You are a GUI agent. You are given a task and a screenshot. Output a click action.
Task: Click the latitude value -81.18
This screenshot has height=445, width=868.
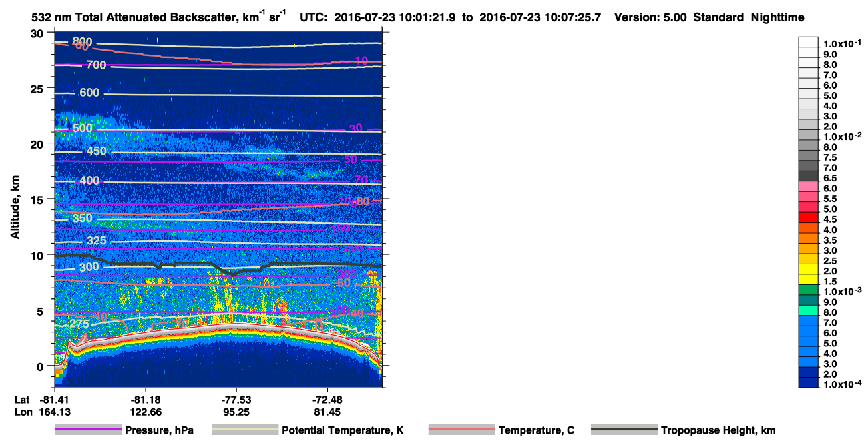(145, 400)
